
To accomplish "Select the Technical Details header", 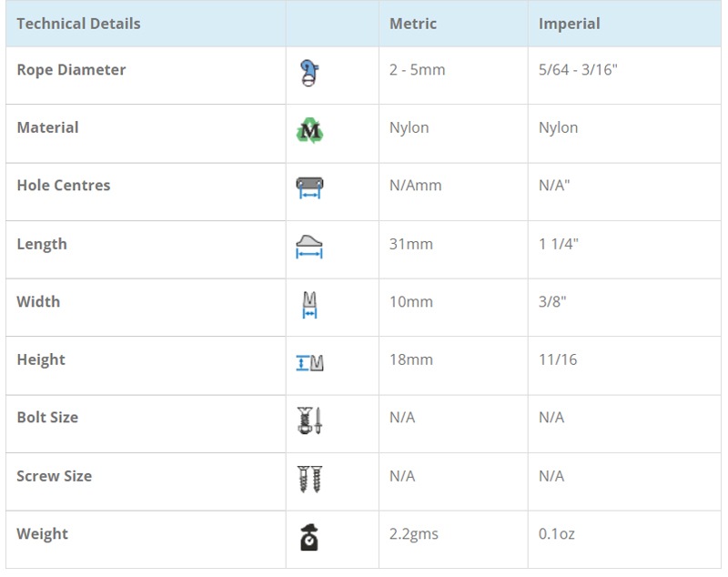I will click(x=78, y=24).
